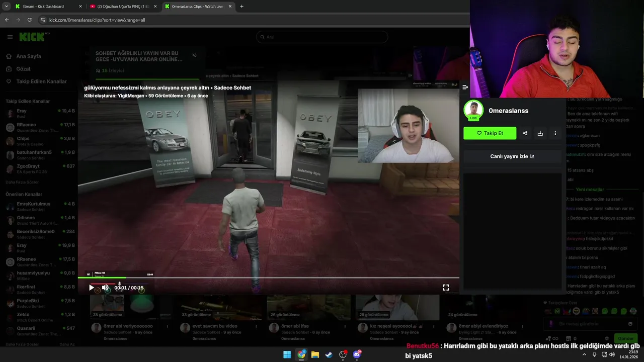Click the chat message input field
The width and height of the screenshot is (644, 362).
(590, 324)
